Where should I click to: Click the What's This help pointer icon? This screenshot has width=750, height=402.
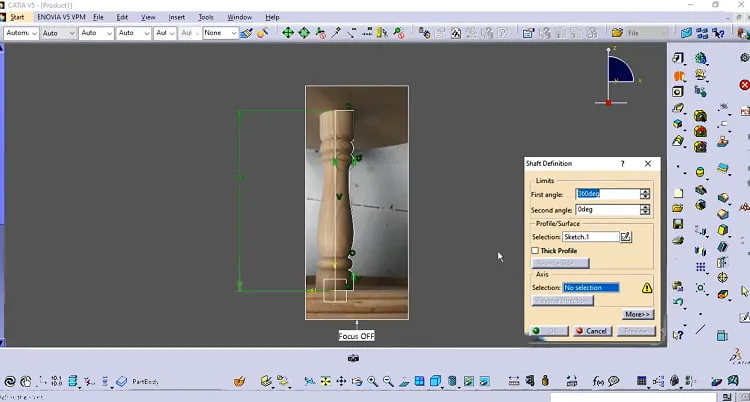[x=678, y=335]
